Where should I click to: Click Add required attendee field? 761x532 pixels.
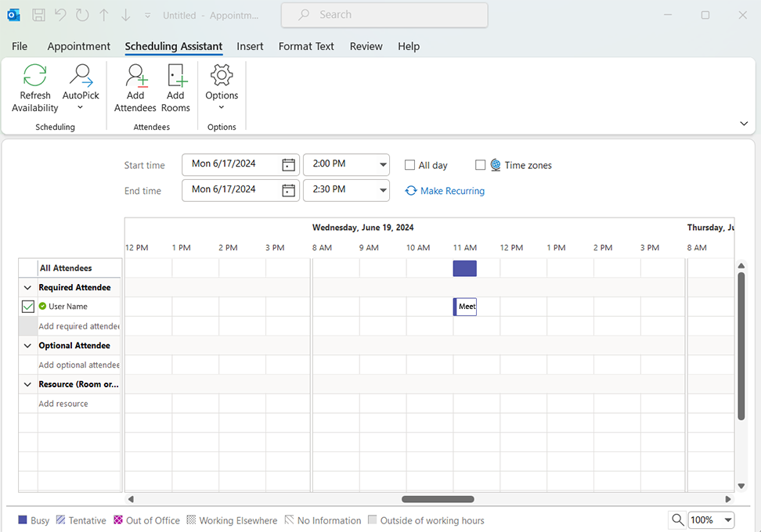(78, 326)
